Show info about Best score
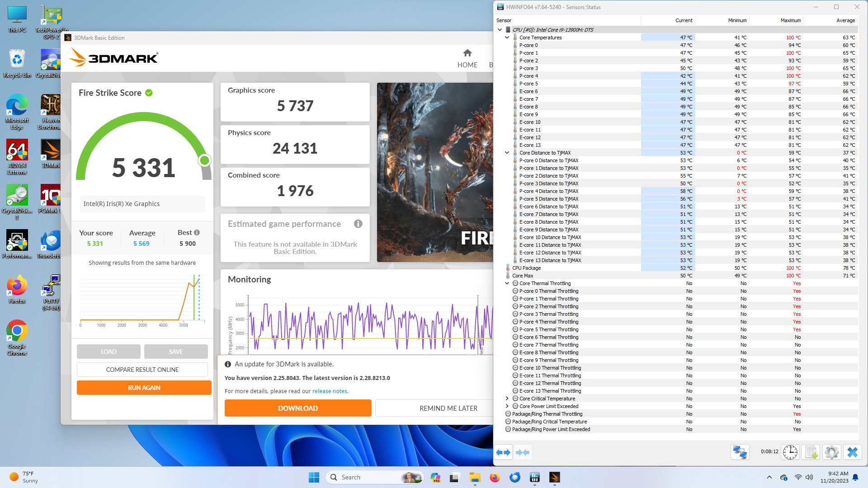The width and height of the screenshot is (868, 488). (x=197, y=232)
